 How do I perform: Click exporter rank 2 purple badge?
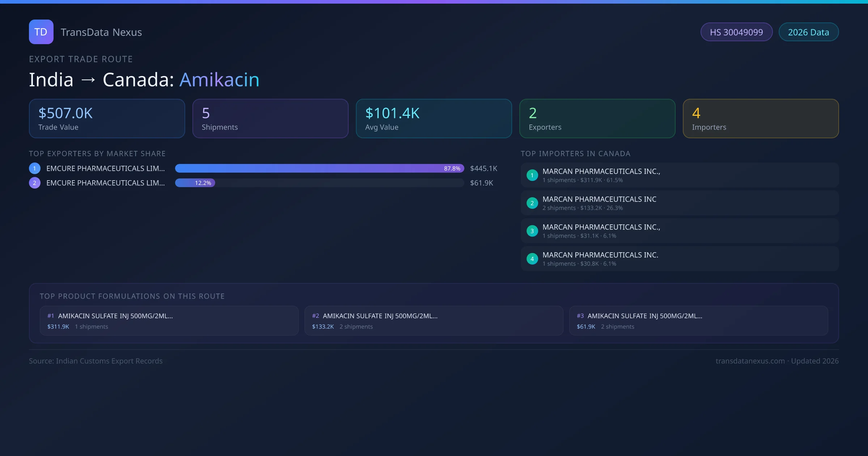(35, 183)
